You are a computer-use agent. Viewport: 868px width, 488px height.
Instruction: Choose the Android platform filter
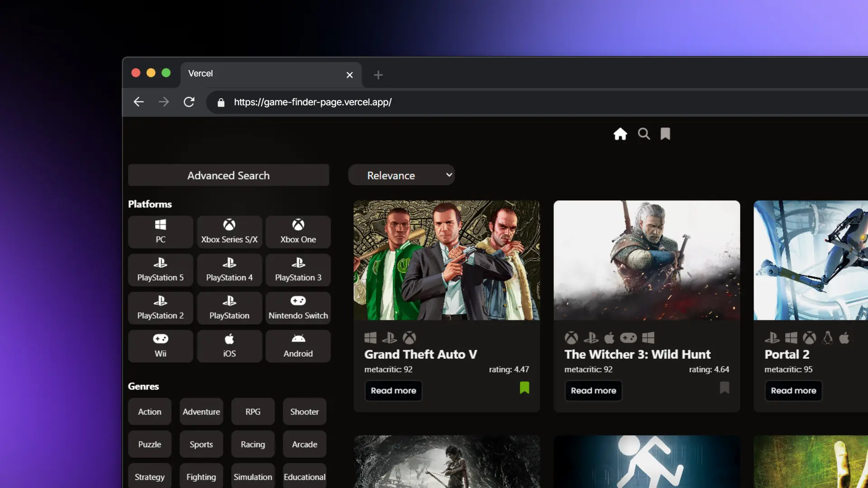point(298,346)
